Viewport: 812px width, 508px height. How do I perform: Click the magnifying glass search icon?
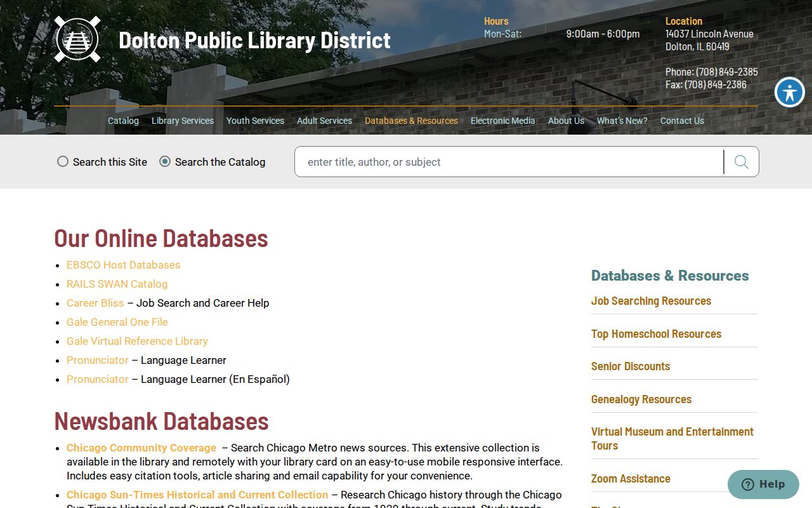coord(741,162)
